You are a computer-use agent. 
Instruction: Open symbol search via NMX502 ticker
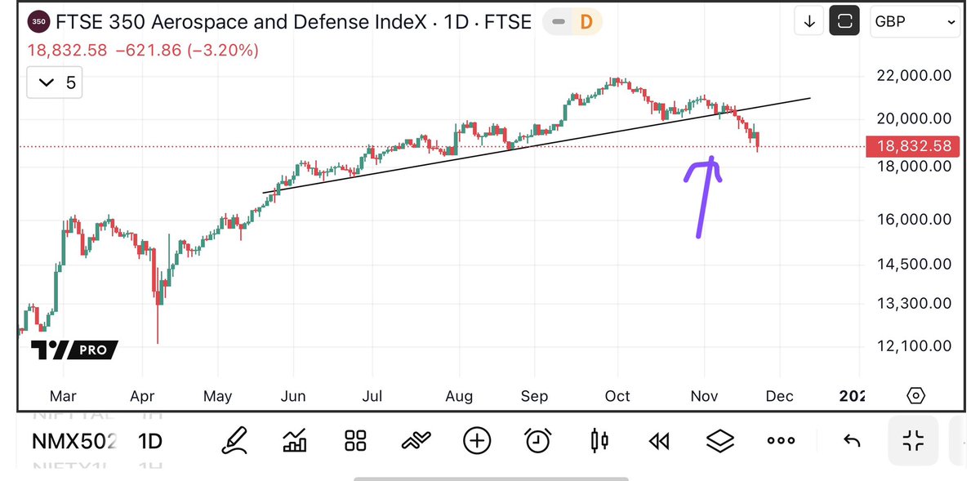click(73, 441)
